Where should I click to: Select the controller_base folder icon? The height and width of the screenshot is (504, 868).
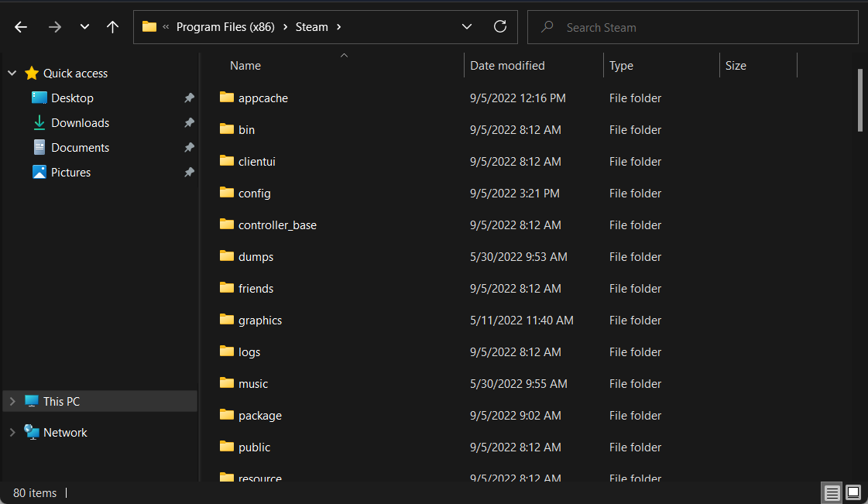[226, 224]
